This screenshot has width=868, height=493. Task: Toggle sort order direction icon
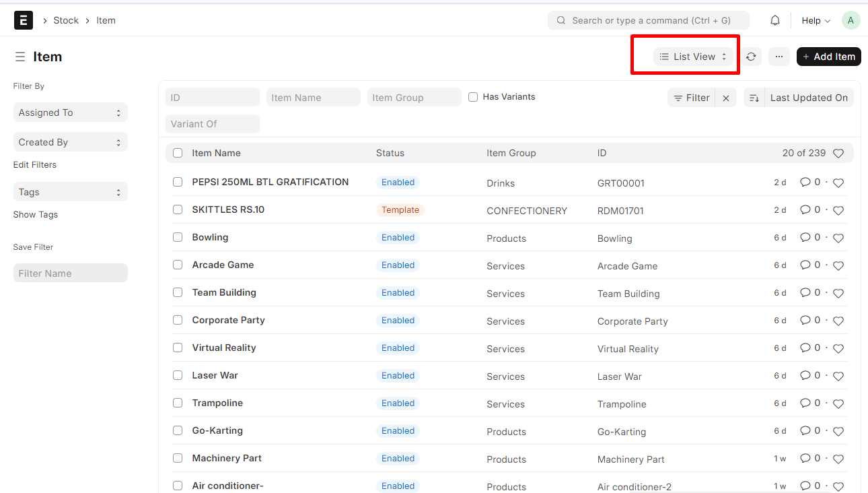[x=754, y=98]
